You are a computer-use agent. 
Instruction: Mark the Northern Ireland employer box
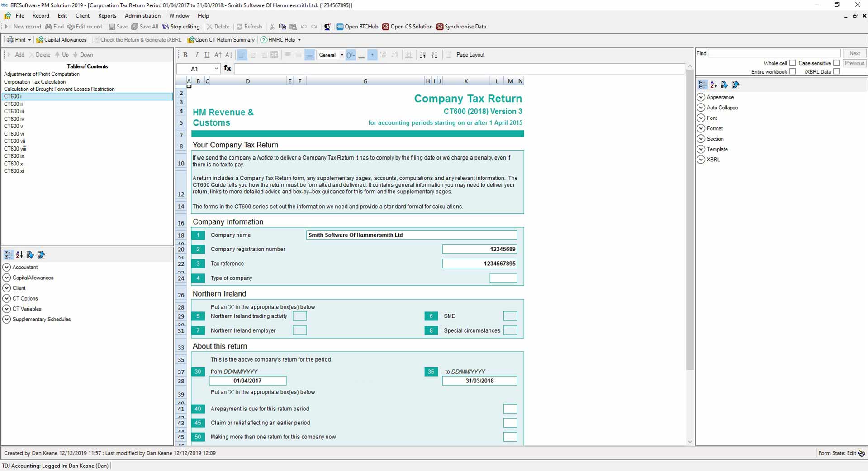(299, 330)
